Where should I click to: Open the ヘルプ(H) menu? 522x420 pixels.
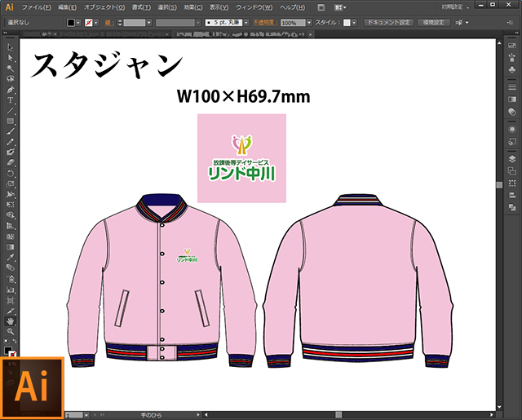point(292,7)
